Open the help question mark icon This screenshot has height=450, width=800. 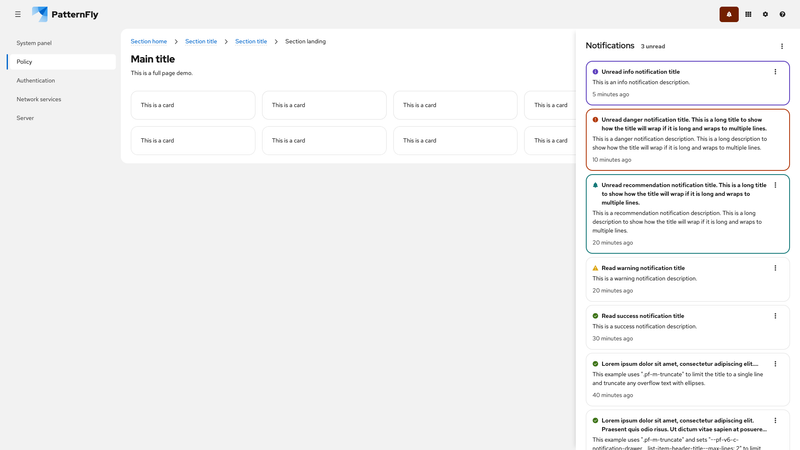click(x=782, y=14)
